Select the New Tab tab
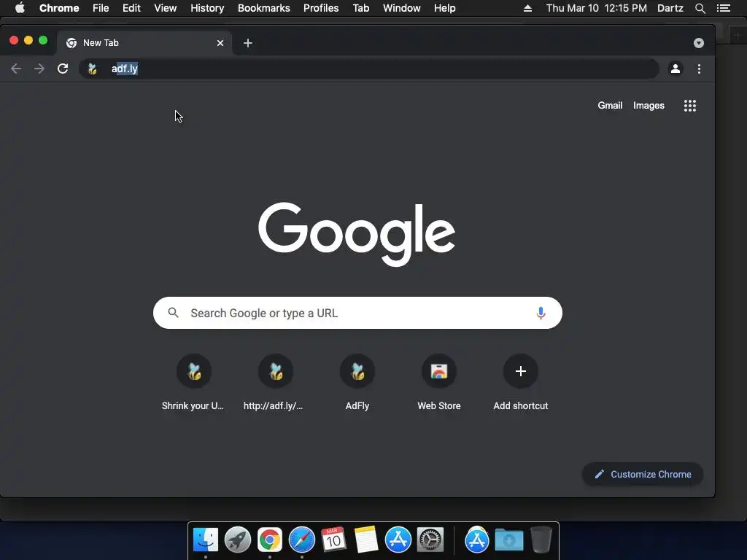Screen dimensions: 747x560 [x=144, y=43]
